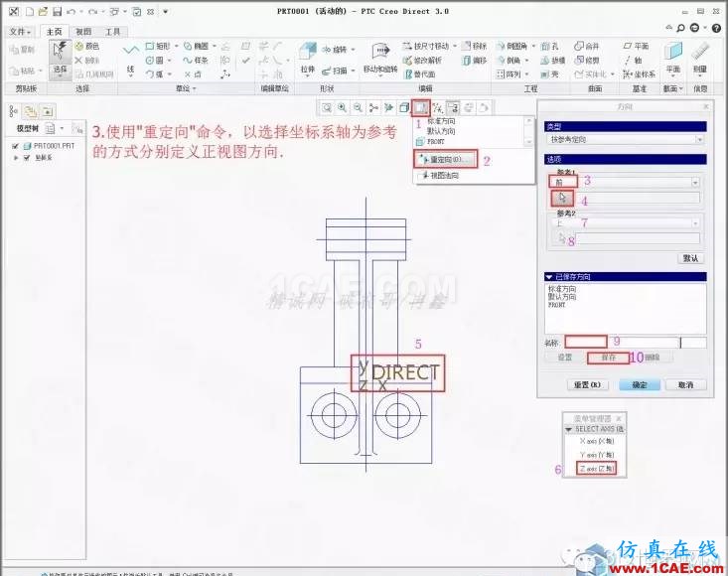The image size is (728, 576).
Task: Click the 参考1 reference selection arrow button
Action: 562,199
